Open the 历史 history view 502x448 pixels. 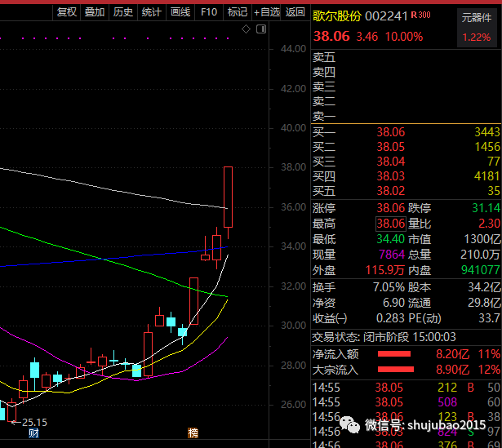(122, 11)
